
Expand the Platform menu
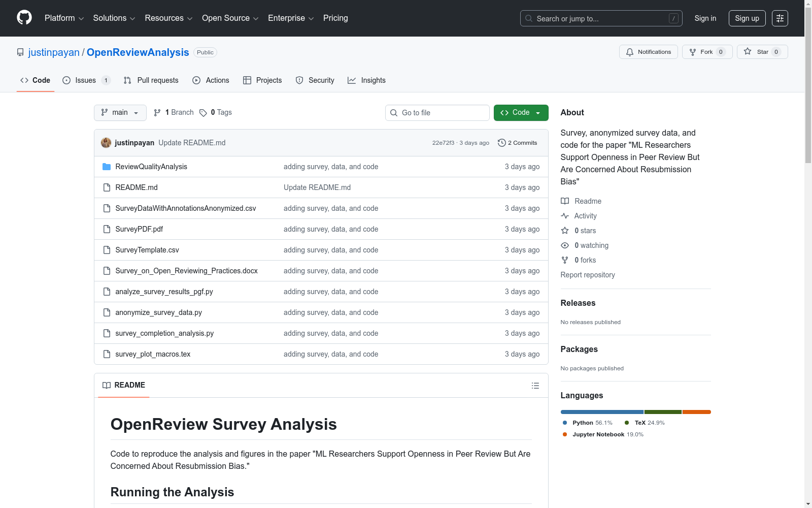point(64,18)
